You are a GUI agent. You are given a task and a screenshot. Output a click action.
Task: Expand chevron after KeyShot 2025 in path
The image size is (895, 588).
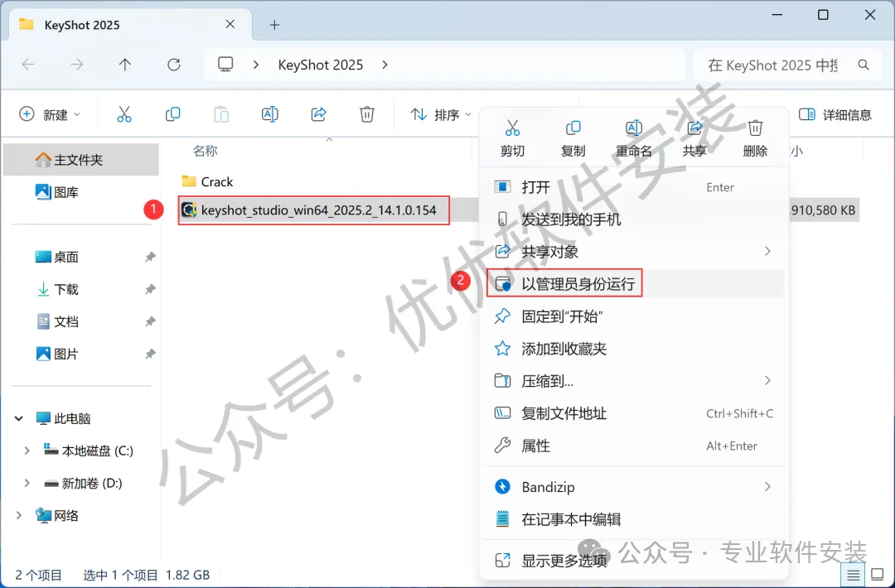pyautogui.click(x=385, y=65)
